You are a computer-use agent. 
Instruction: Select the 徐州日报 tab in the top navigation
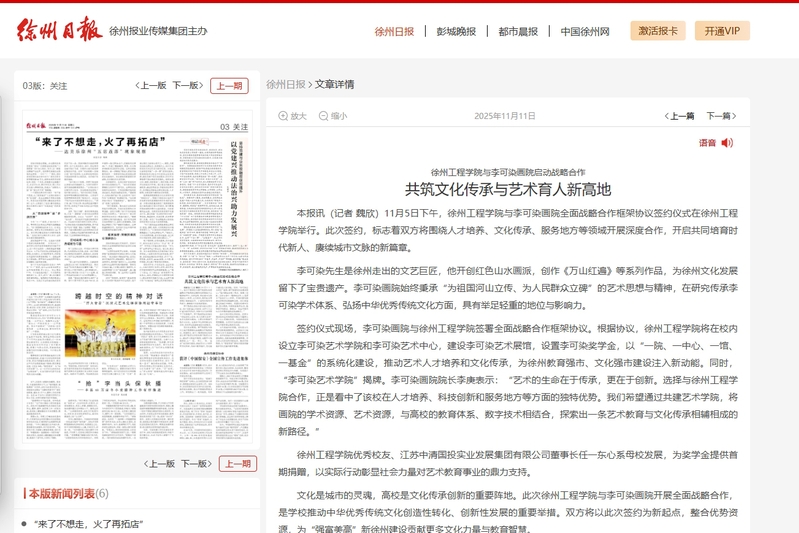click(394, 31)
